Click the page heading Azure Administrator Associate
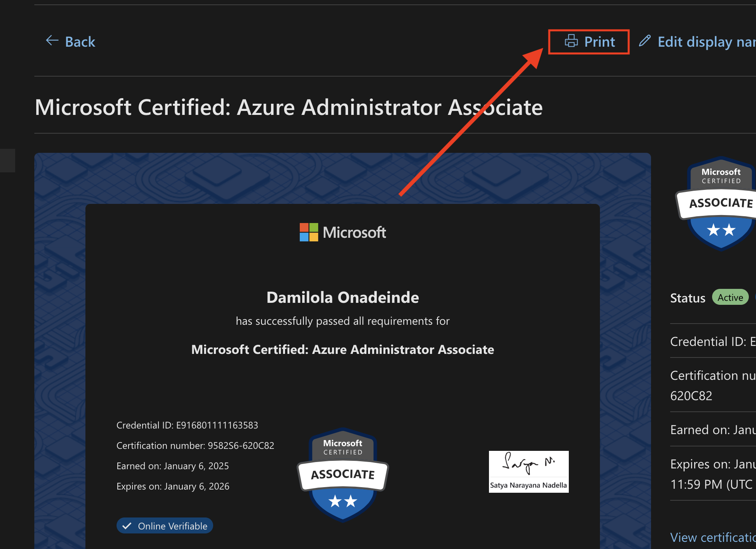 [289, 107]
